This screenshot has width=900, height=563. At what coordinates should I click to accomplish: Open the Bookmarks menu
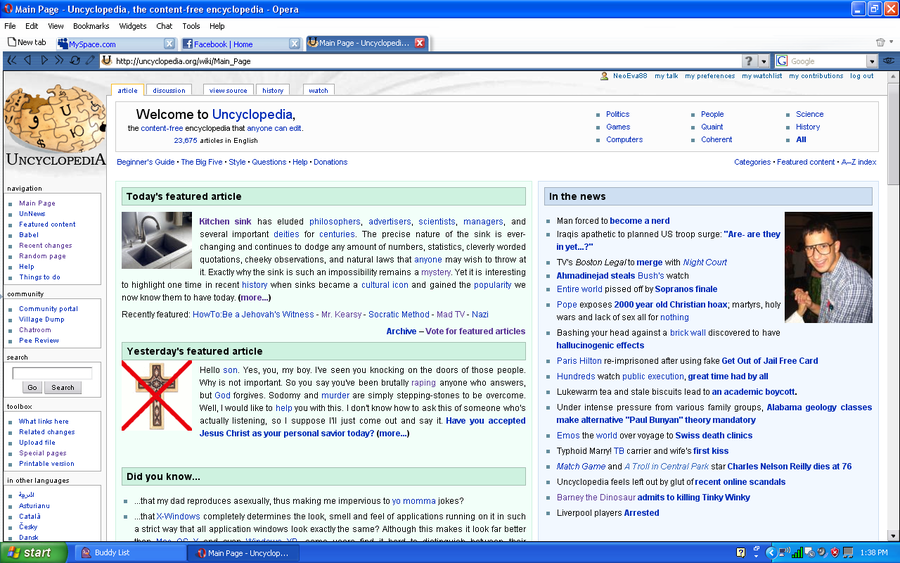tap(91, 26)
